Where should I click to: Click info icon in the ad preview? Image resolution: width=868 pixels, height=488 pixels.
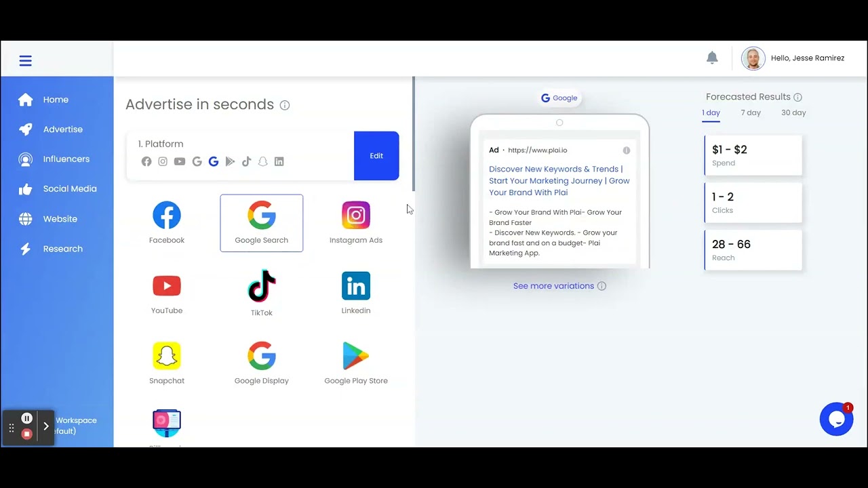tap(627, 150)
